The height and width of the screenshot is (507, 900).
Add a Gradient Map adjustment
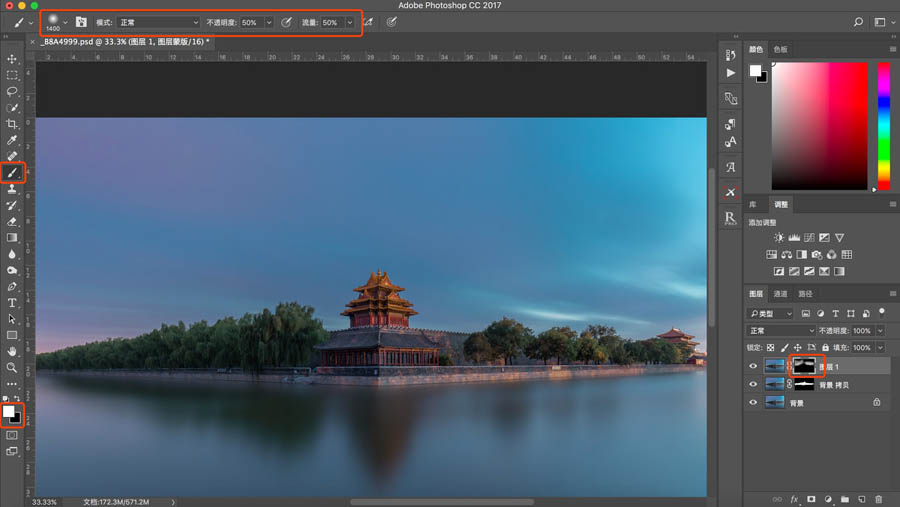(x=839, y=271)
